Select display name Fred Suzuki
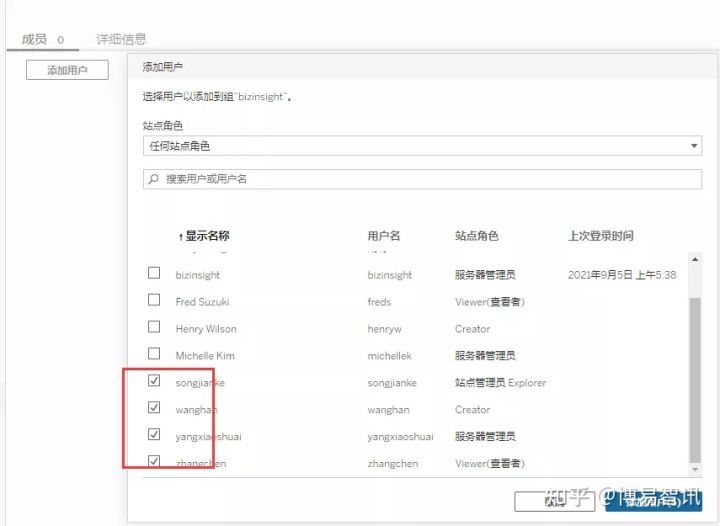The height and width of the screenshot is (526, 720). coord(202,302)
